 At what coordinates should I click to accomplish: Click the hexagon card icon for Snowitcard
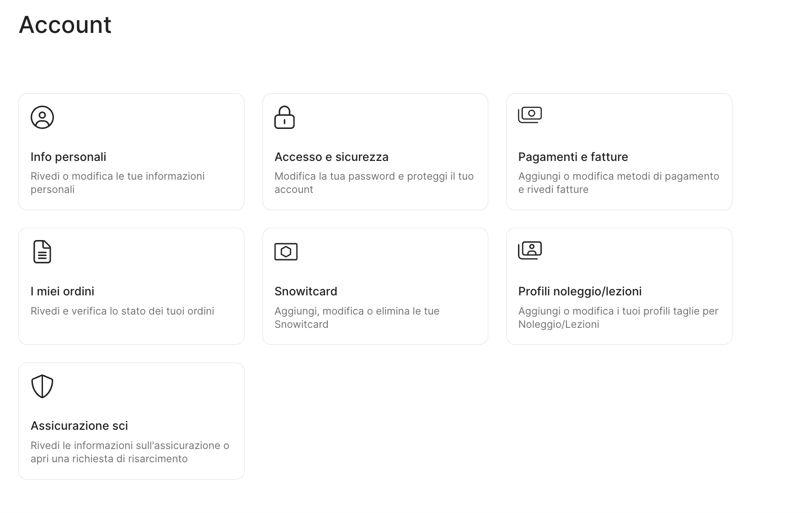click(x=286, y=252)
